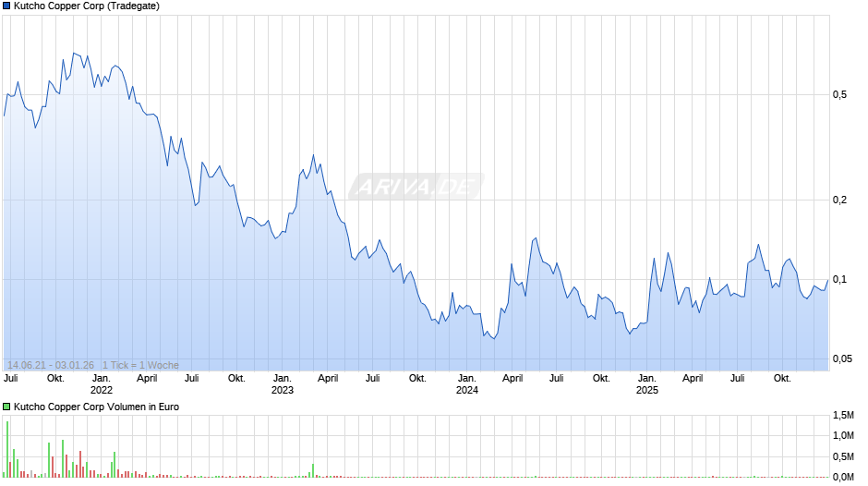The image size is (868, 486).
Task: Click the Jan. 2024 time axis label
Action: coord(466,384)
